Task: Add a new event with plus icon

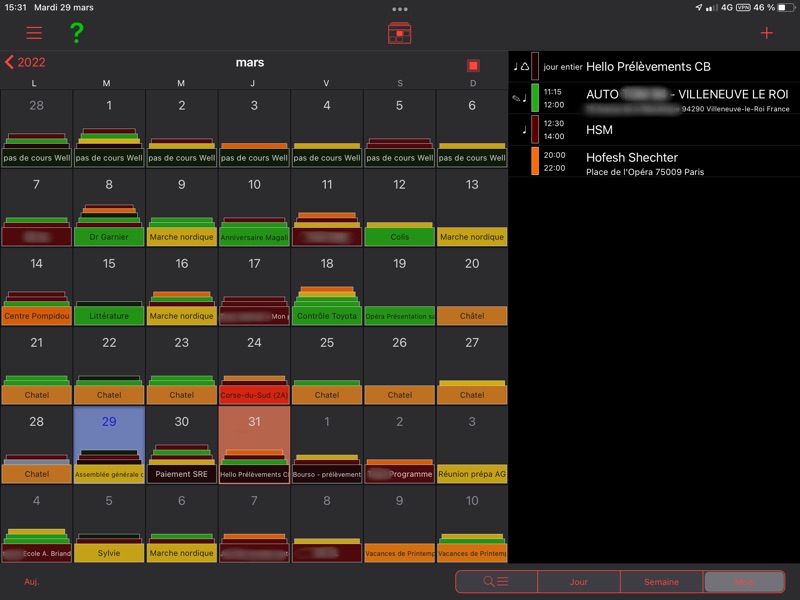Action: point(767,33)
